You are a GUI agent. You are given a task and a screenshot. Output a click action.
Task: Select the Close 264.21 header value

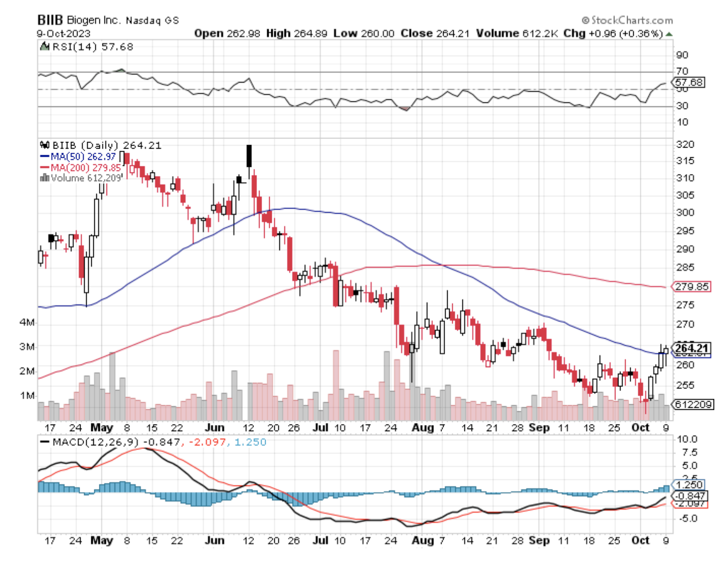(x=435, y=33)
